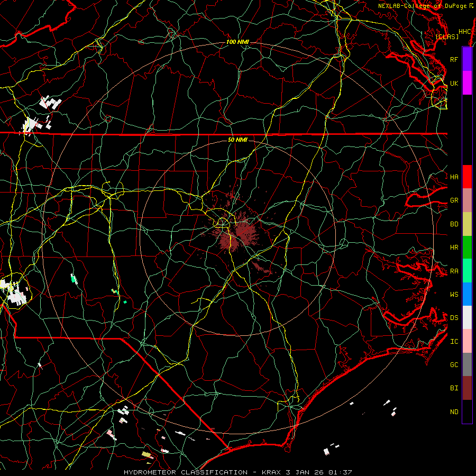Click the HYDROMETEOR CLASSIFICATION title text
Viewport: 476px width, 476px height.
(x=186, y=472)
